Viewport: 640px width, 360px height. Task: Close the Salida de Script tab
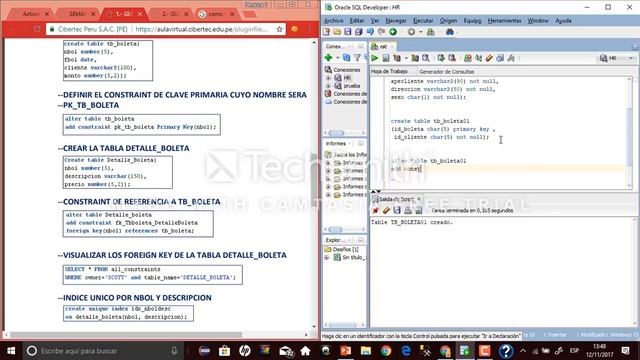419,199
